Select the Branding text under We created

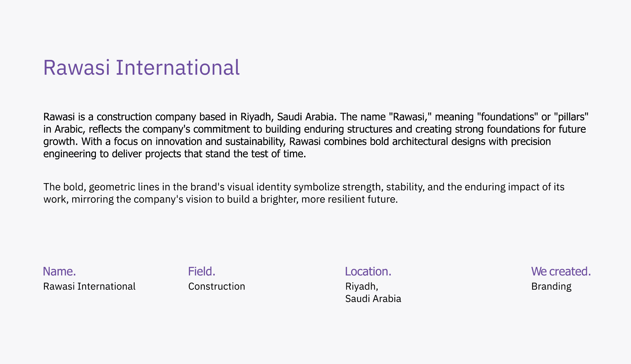551,287
